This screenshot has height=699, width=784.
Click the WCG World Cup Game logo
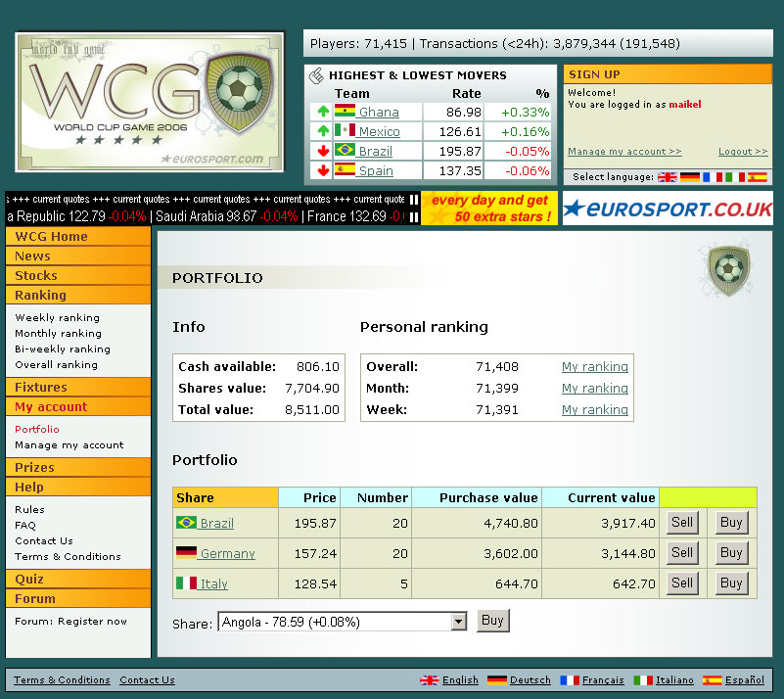[x=150, y=102]
